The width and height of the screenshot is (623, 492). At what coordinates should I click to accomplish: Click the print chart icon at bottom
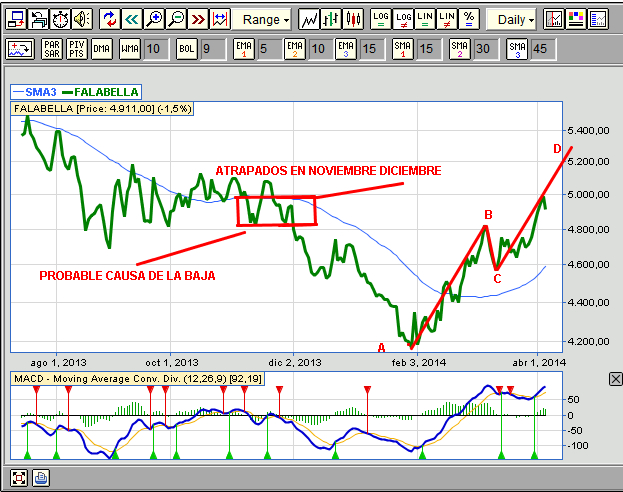click(x=41, y=477)
